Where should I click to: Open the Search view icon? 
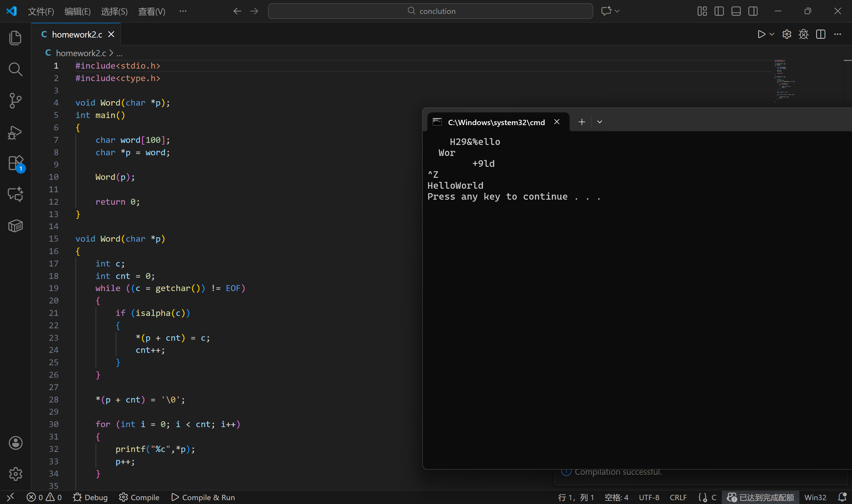[x=15, y=69]
